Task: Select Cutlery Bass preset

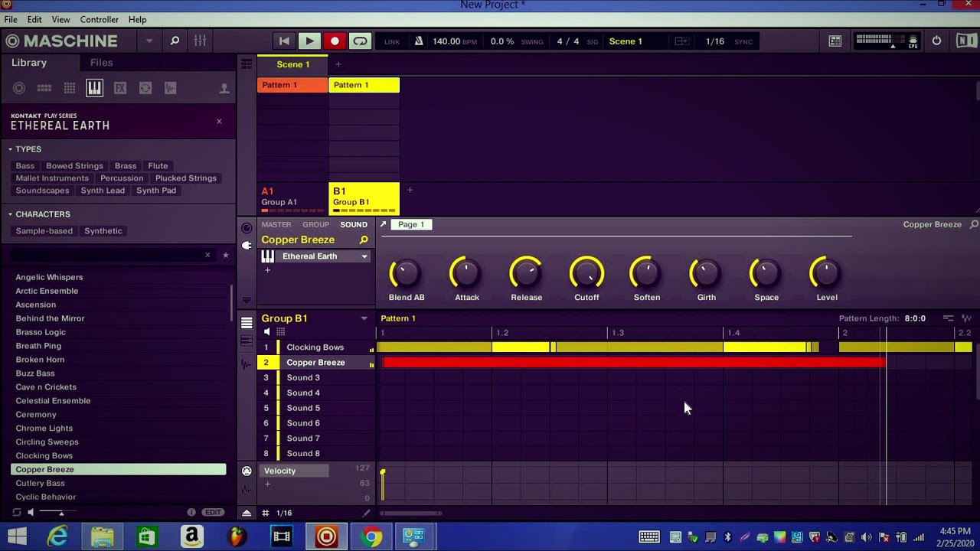Action: (x=119, y=484)
